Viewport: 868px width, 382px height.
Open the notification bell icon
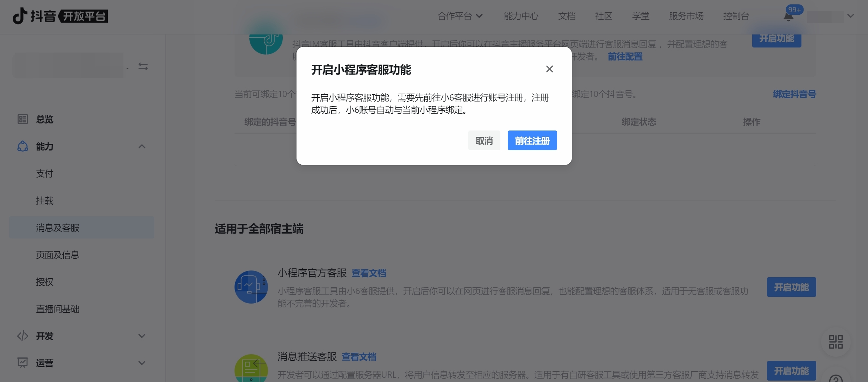(x=788, y=16)
